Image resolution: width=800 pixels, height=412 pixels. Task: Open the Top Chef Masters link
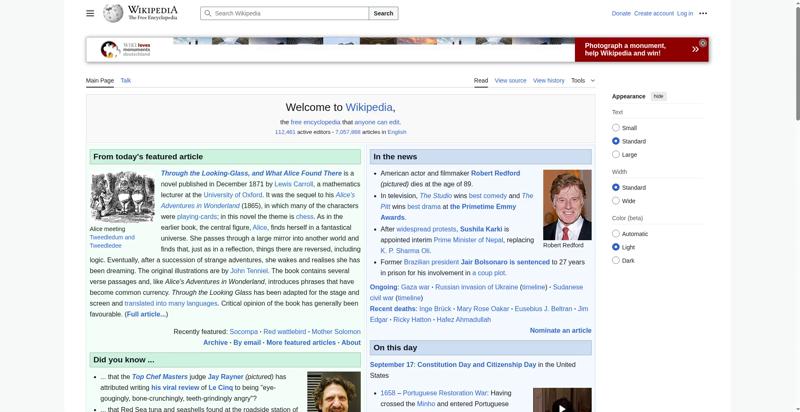[x=160, y=377]
